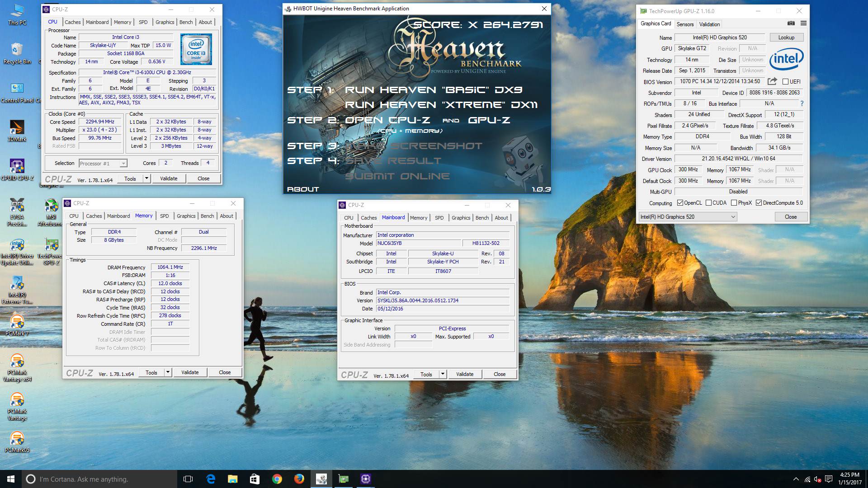Click Close button in GPU-Z window
The image size is (868, 488).
[x=791, y=217]
